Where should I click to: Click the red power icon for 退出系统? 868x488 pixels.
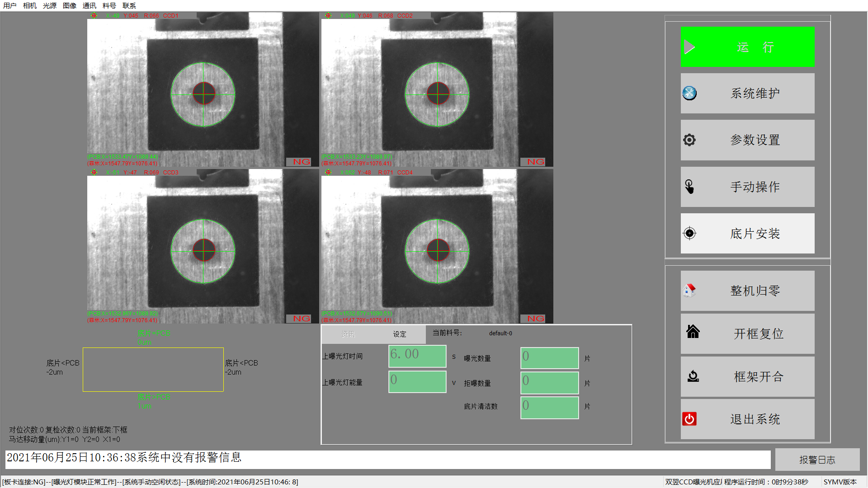[689, 419]
